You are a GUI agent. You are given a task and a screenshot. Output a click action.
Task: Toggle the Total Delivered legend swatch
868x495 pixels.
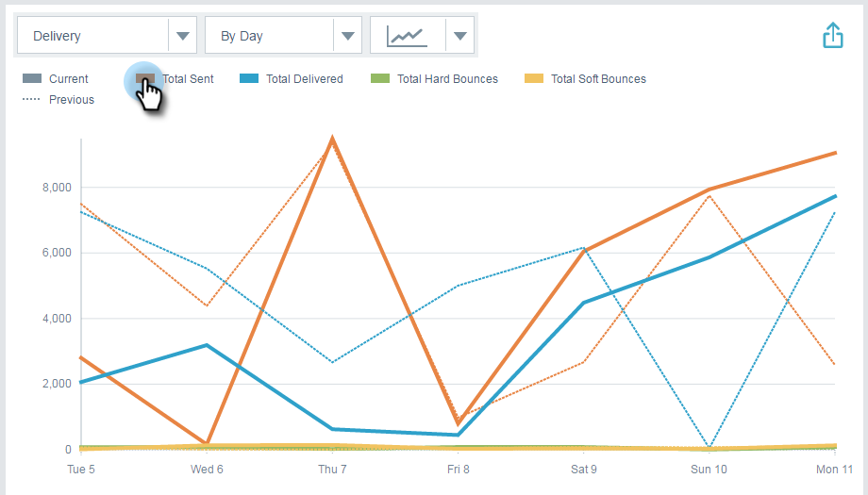(x=249, y=78)
